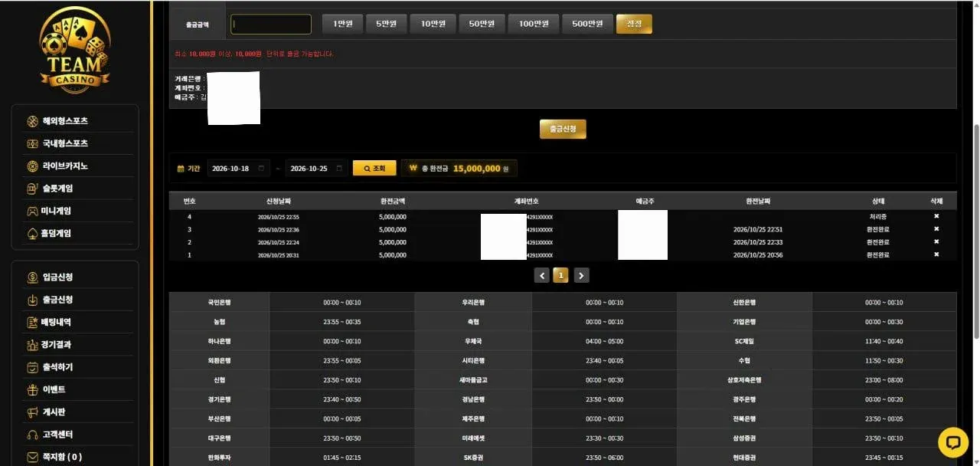This screenshot has height=466, width=980.
Task: Open the 라이브카지노 chip icon
Action: [x=32, y=166]
